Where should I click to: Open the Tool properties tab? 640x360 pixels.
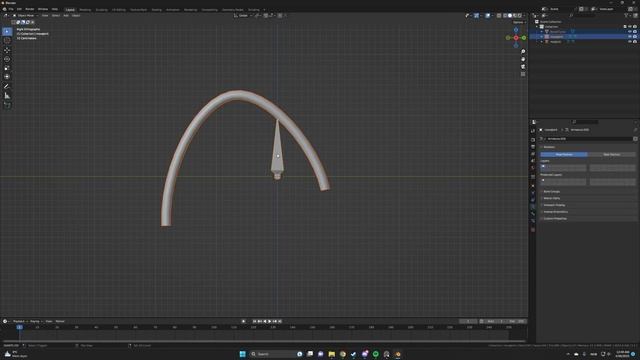533,131
